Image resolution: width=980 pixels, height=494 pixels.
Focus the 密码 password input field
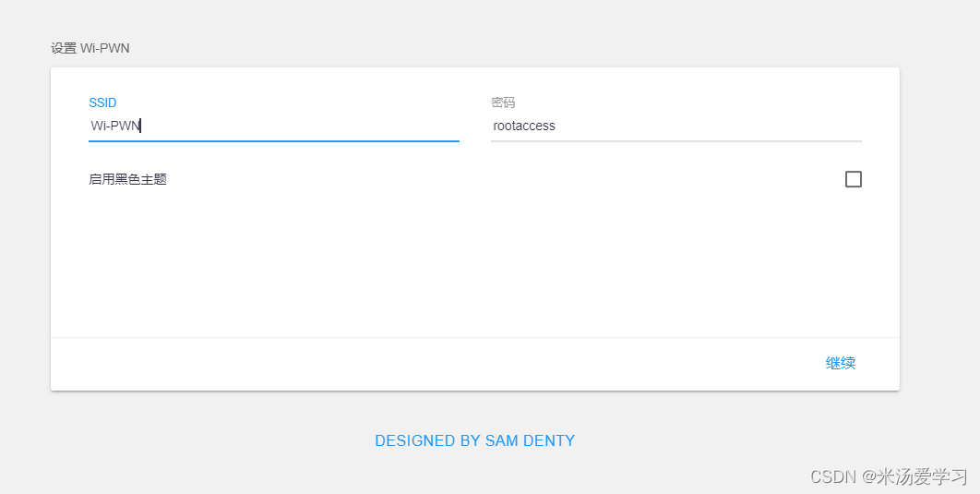[x=676, y=126]
